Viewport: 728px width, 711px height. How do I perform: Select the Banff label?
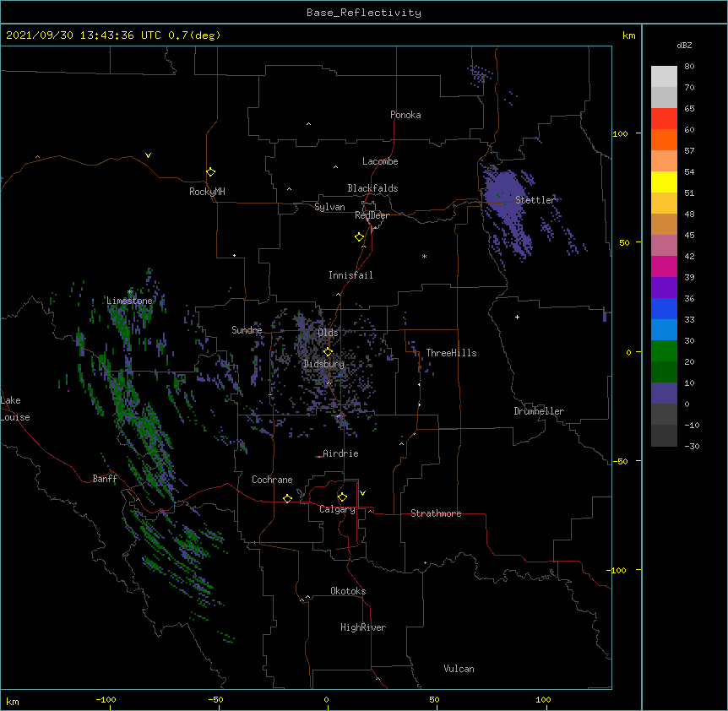pos(105,479)
